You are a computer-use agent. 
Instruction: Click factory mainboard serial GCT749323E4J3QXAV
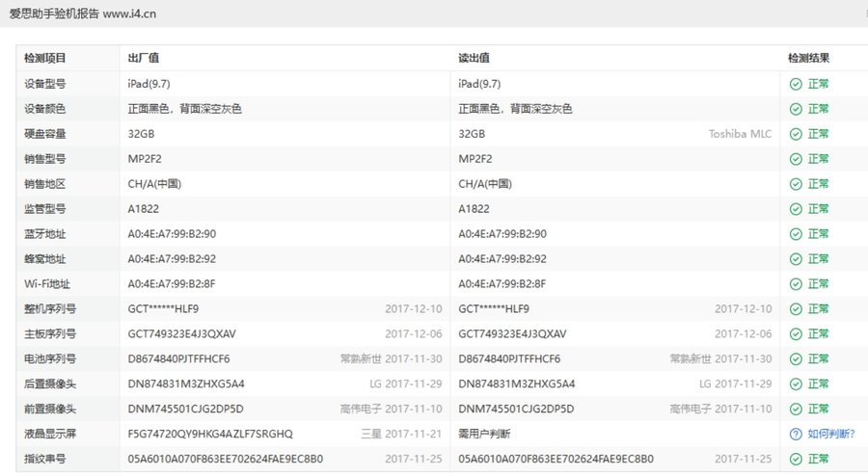point(182,334)
